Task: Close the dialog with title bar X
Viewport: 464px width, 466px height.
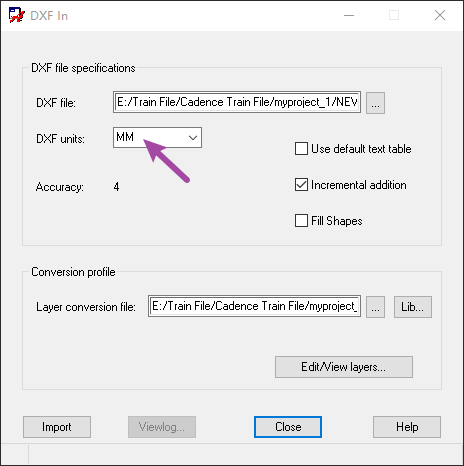Action: point(440,15)
